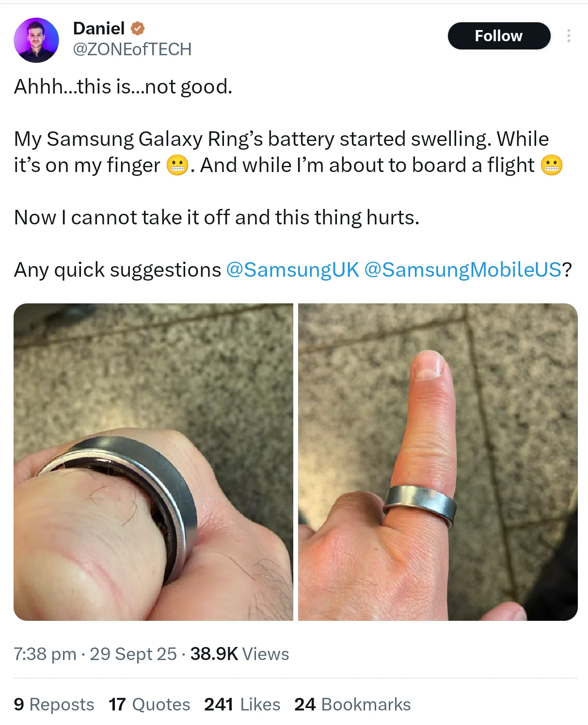Click the 'Ahhh...this is...not good.' tweet text

(123, 87)
